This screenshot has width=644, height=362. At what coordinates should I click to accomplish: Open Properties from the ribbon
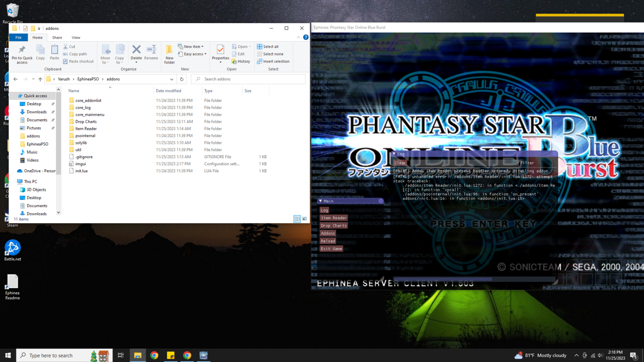(x=220, y=52)
